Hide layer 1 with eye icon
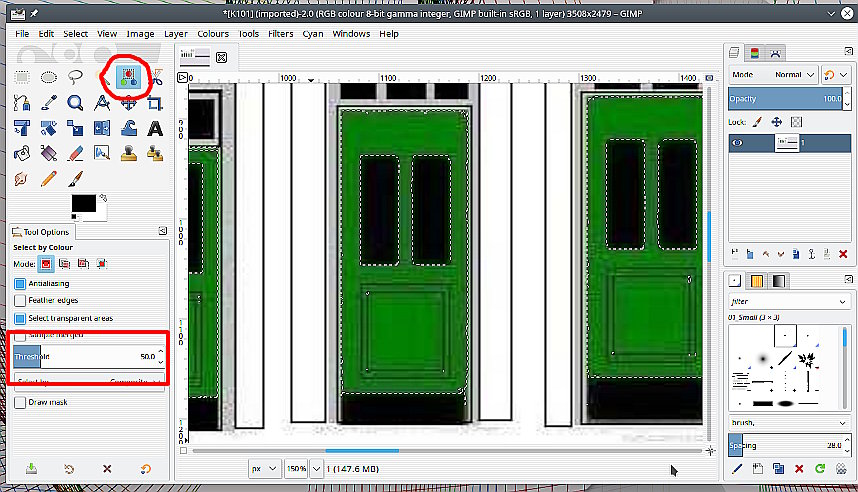Screen dimensions: 858x492 pos(737,143)
